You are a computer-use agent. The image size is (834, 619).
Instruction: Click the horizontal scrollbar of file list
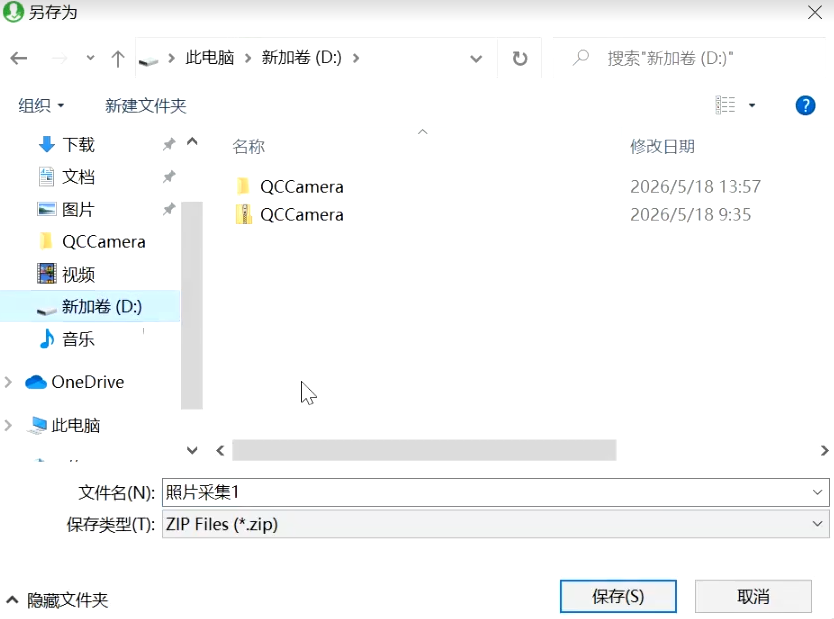(x=424, y=450)
